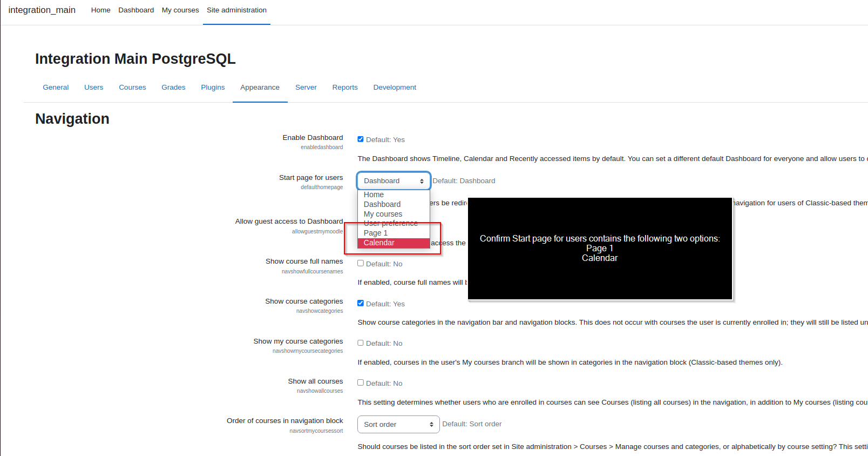
Task: Click the enabledashboard setting name
Action: (x=322, y=147)
